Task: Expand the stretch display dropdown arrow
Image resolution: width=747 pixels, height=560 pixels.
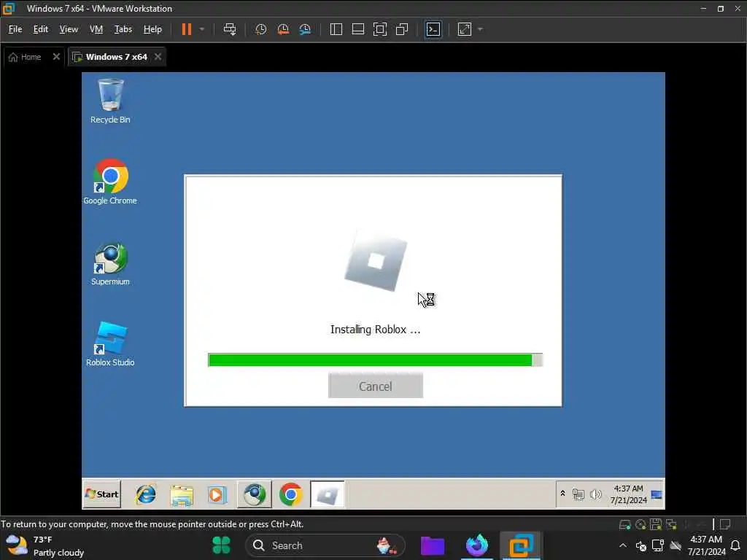Action: [480, 29]
